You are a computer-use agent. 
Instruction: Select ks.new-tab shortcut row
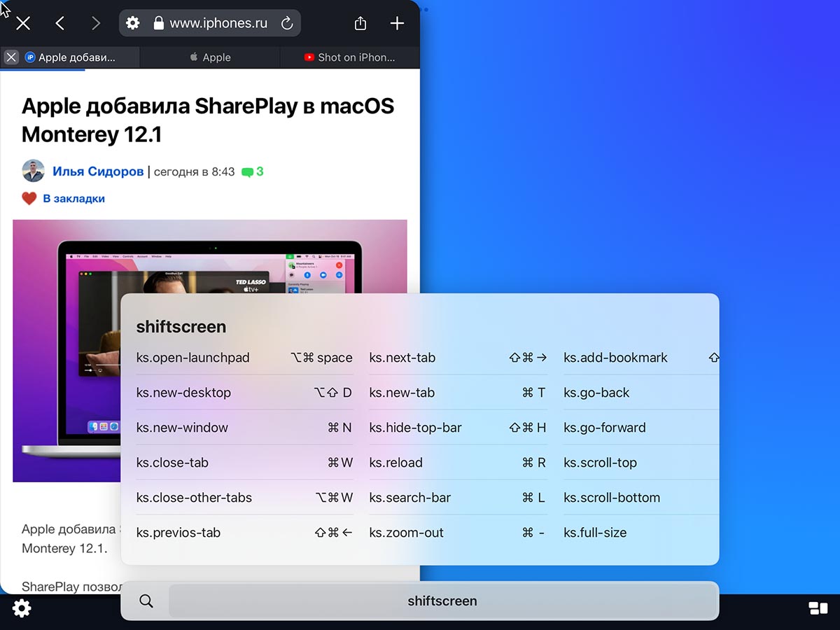(x=458, y=393)
